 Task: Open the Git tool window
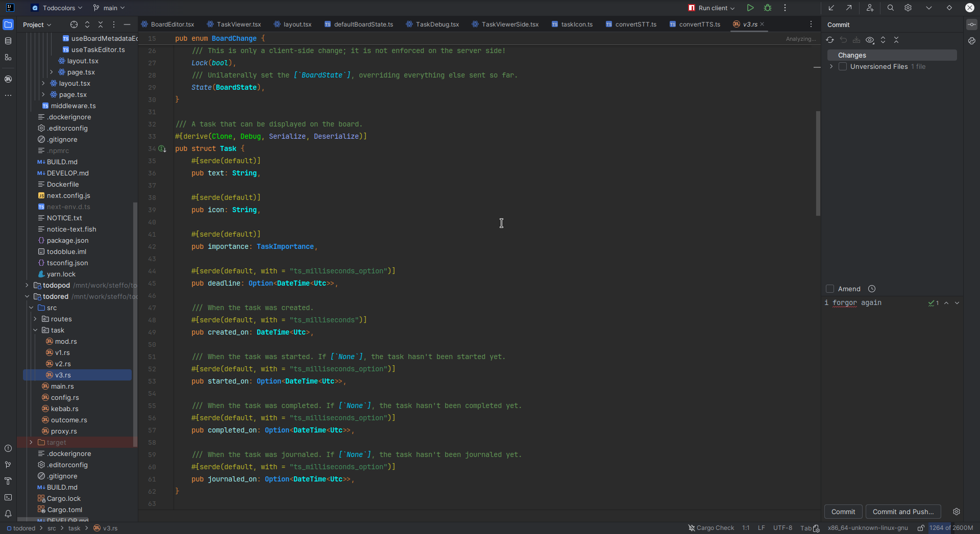coord(8,465)
